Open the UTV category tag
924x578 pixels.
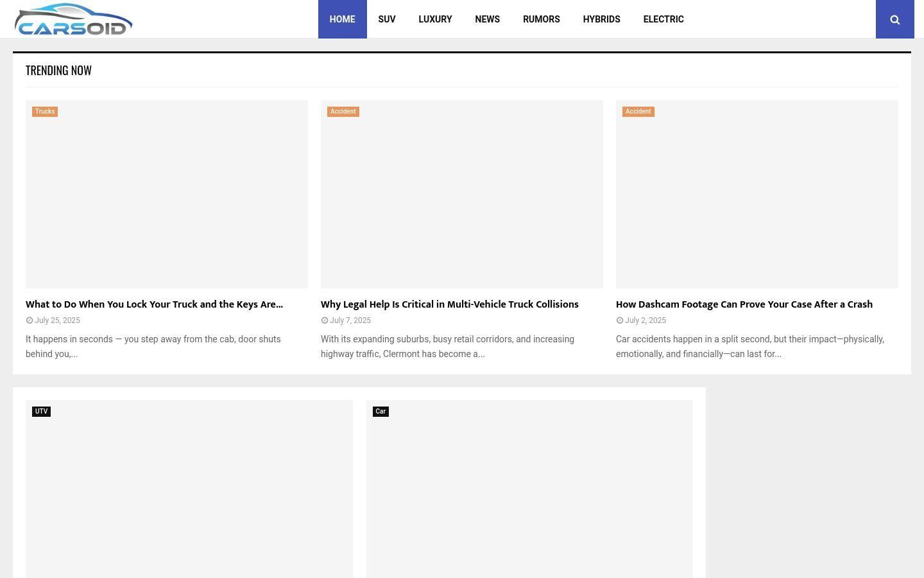(41, 412)
